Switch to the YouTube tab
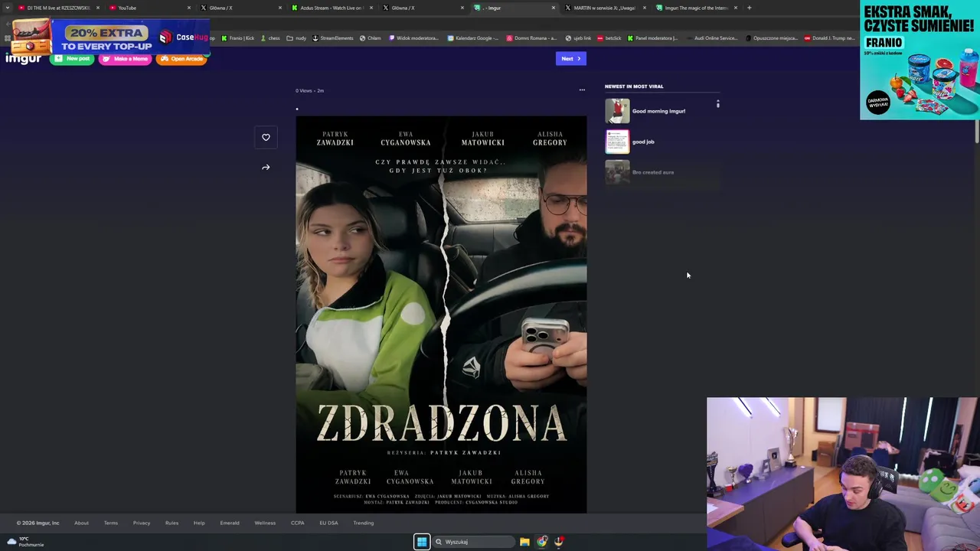The height and width of the screenshot is (551, 980). pos(148,8)
